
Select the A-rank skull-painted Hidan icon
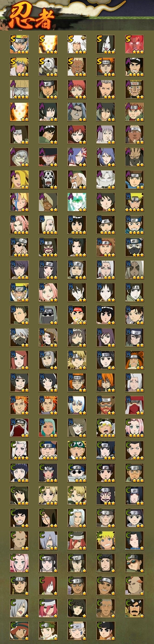click(x=48, y=180)
